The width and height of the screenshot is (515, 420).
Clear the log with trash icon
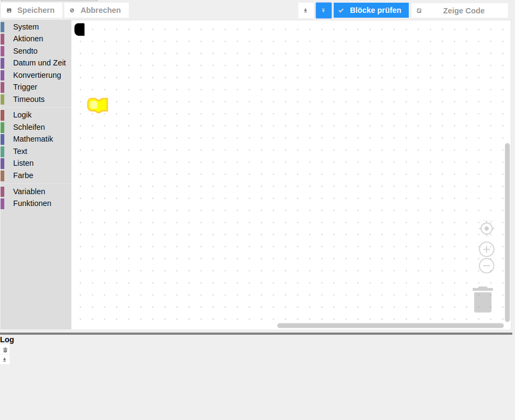click(5, 350)
